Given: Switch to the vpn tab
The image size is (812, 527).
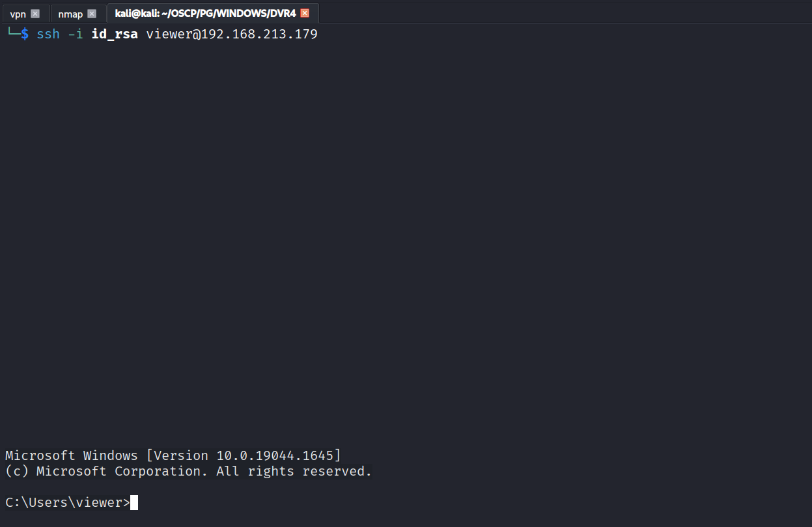Looking at the screenshot, I should [x=18, y=14].
